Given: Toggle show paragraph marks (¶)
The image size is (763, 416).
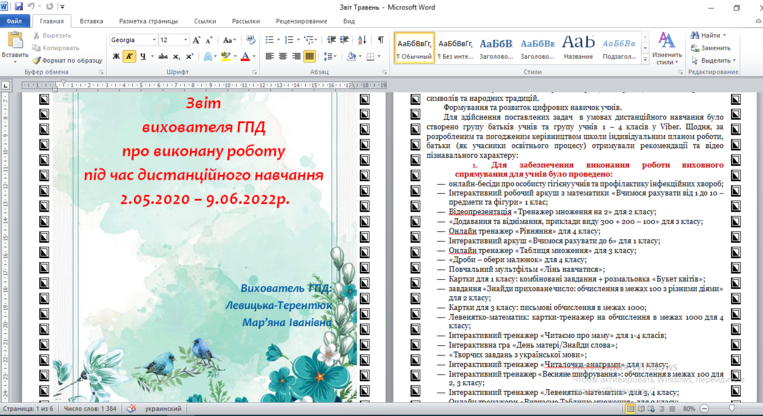Looking at the screenshot, I should point(381,40).
